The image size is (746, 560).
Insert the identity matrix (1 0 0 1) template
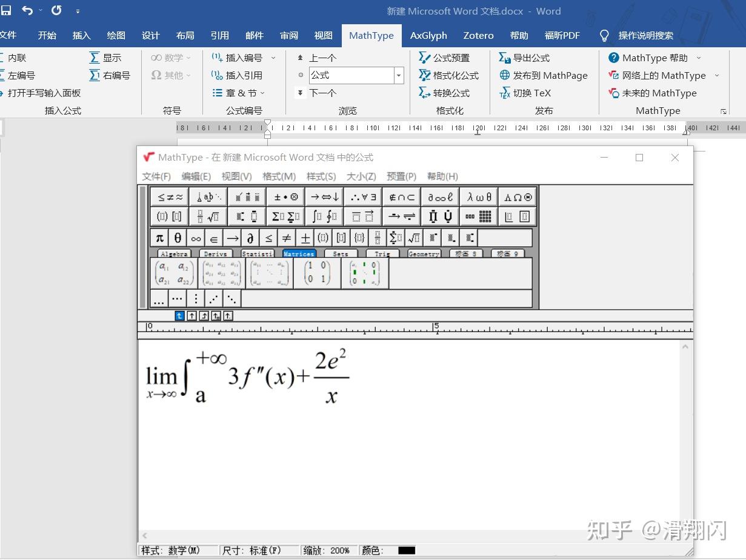317,273
